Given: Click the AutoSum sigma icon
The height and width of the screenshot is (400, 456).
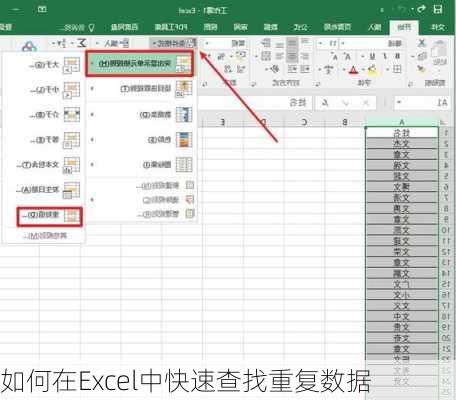Looking at the screenshot, I should coord(82,43).
